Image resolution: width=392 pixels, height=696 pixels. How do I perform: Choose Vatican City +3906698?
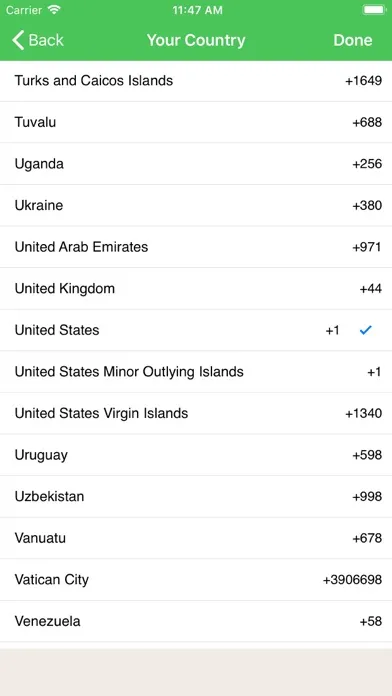[196, 580]
